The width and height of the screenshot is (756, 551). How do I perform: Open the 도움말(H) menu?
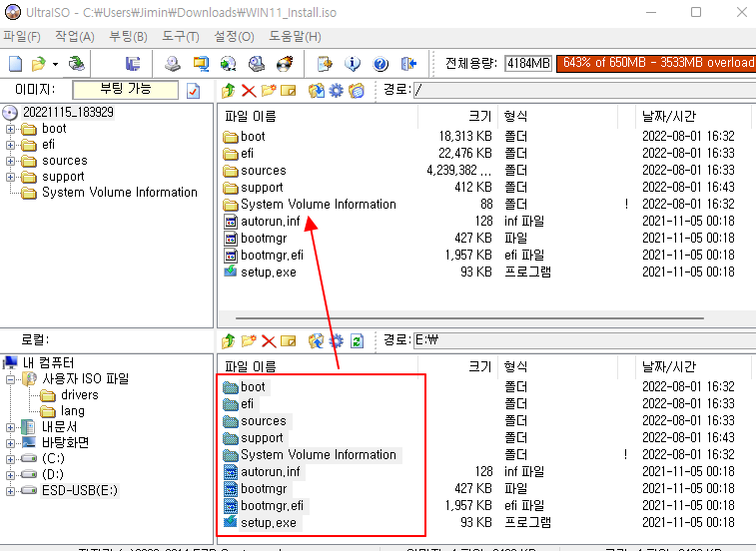tap(295, 37)
